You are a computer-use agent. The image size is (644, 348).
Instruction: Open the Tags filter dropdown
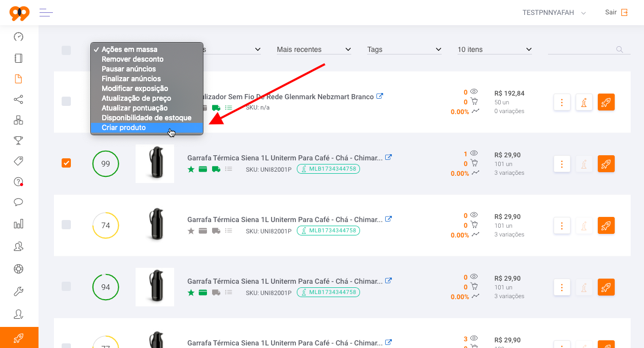[x=404, y=49]
